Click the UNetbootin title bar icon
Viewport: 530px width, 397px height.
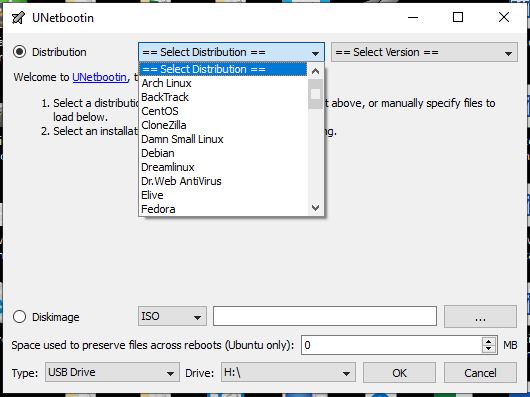18,18
